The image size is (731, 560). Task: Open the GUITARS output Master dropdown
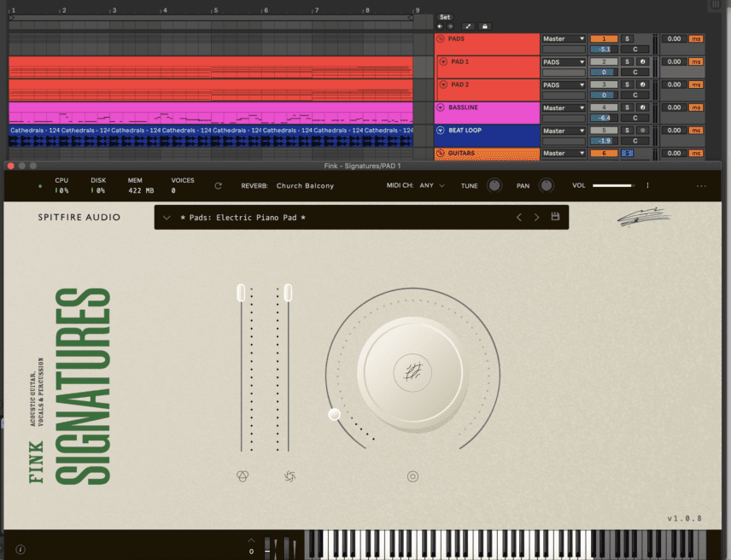click(563, 153)
